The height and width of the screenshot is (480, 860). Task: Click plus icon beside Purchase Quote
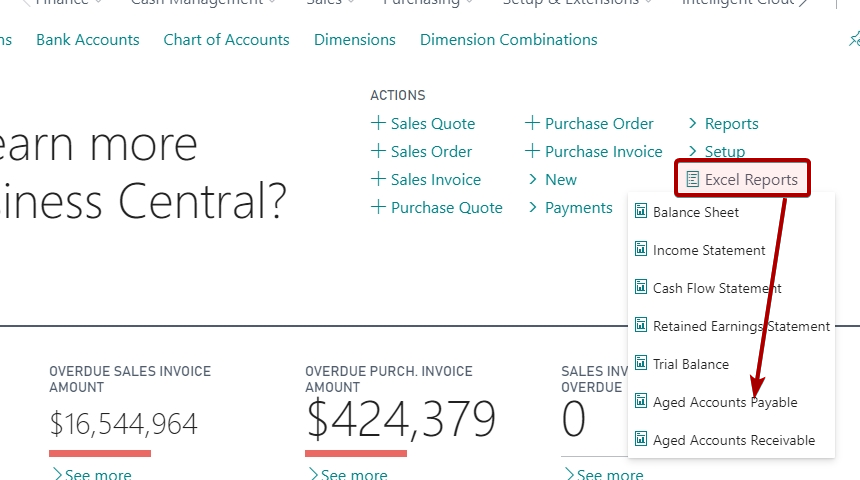[378, 207]
